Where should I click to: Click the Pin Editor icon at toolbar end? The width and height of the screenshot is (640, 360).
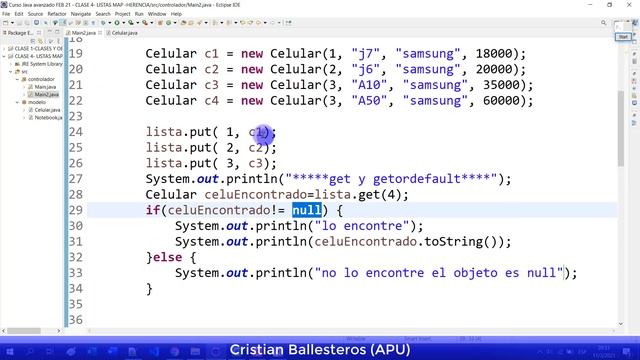pos(289,23)
